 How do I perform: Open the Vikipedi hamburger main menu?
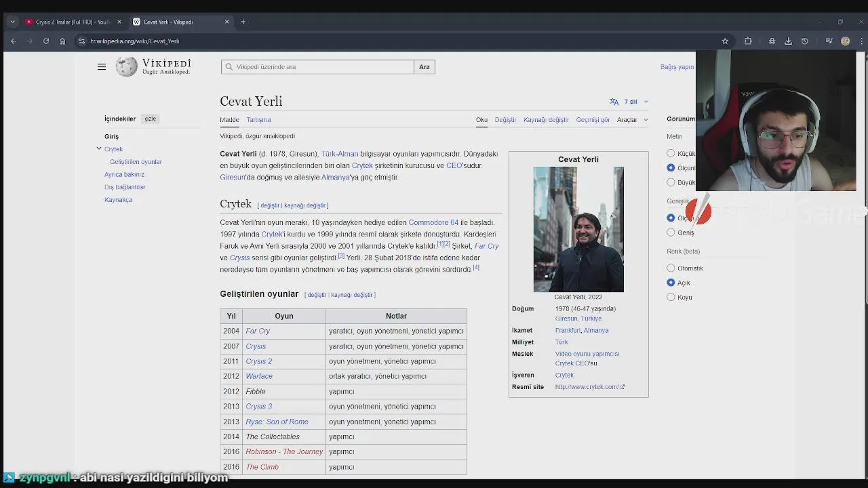[102, 67]
